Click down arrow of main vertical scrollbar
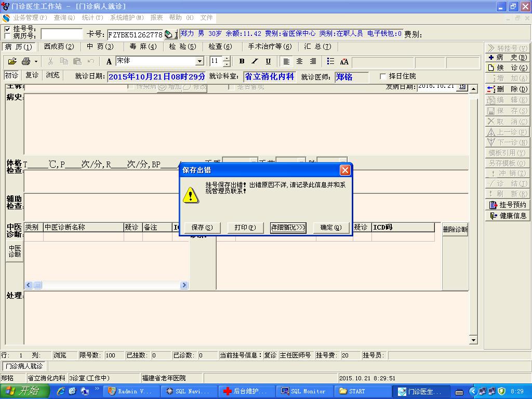This screenshot has width=532, height=399. coord(473,340)
